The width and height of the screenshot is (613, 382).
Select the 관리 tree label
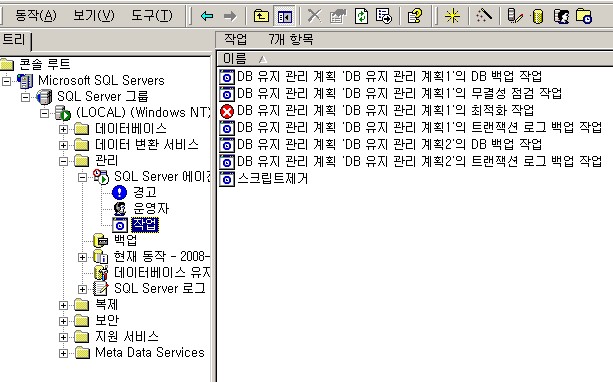click(x=107, y=161)
